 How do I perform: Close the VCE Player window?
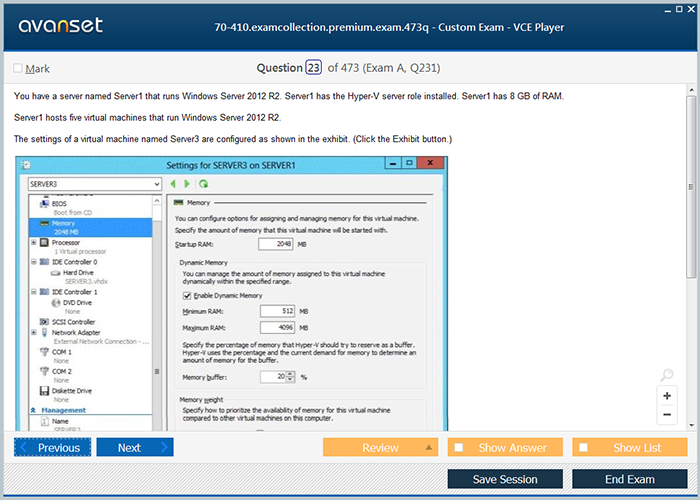coord(691,9)
